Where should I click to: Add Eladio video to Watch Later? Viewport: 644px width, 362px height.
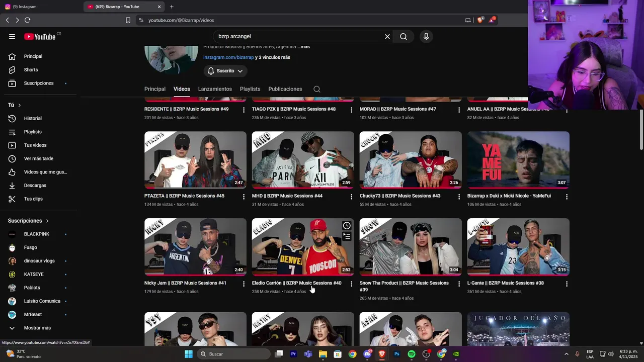(x=347, y=225)
